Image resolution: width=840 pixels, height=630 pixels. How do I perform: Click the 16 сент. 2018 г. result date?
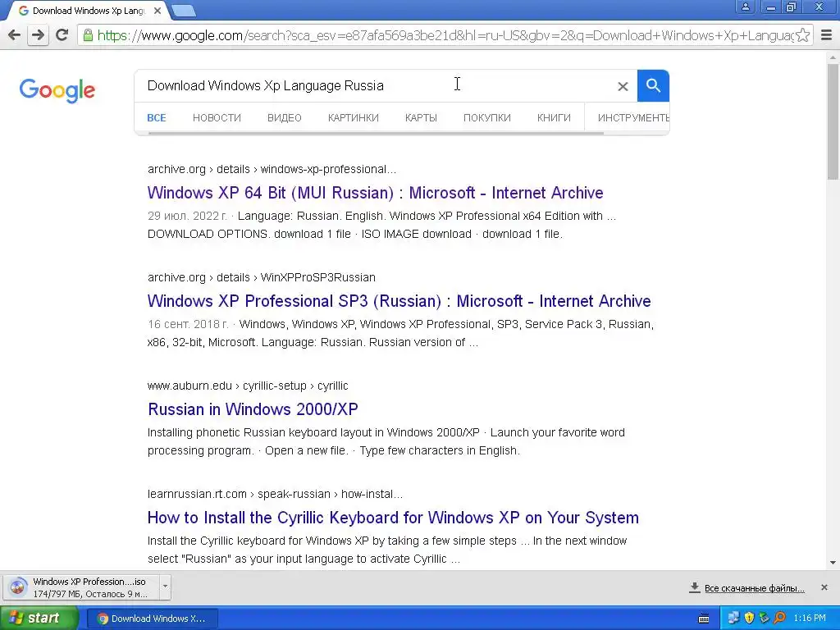pyautogui.click(x=188, y=324)
